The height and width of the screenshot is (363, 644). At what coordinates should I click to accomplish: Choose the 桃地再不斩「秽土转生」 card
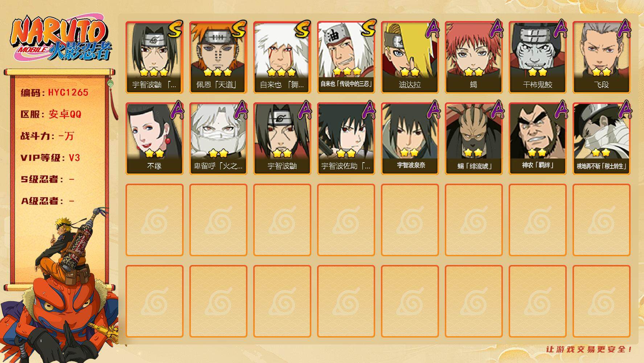point(601,139)
